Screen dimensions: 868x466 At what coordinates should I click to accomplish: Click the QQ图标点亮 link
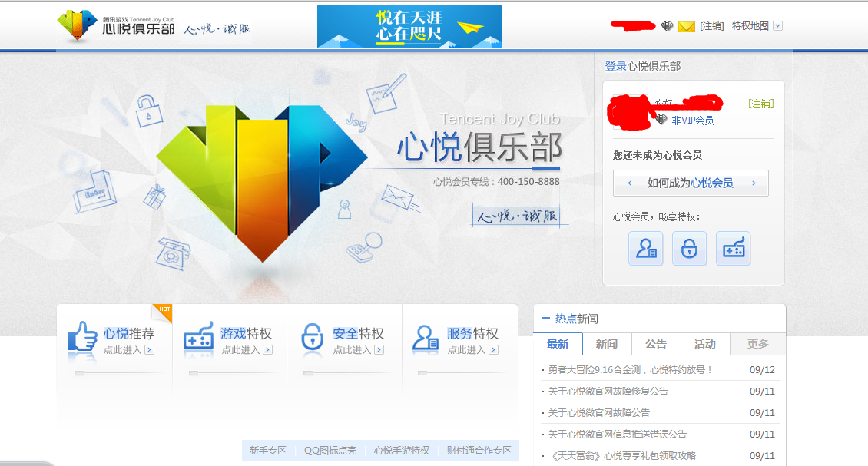[330, 451]
